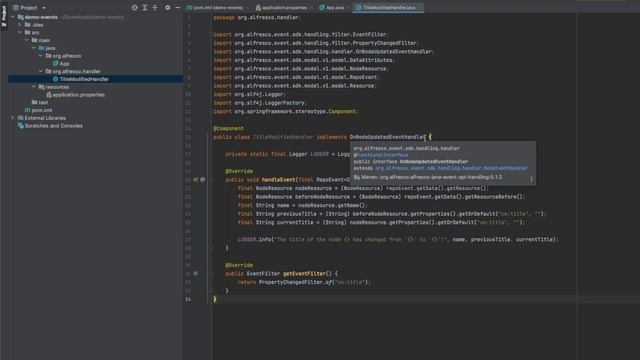640x360 pixels.
Task: Select Scratches and Consoles node
Action: point(50,126)
